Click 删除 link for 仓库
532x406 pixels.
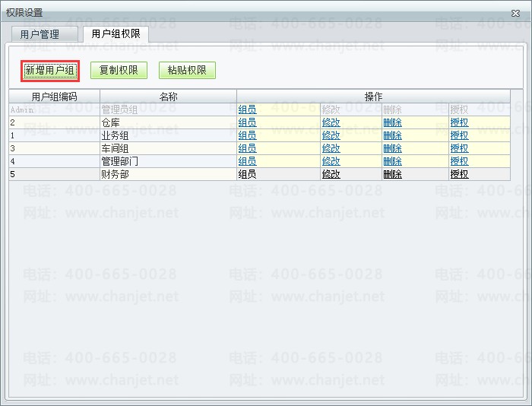coord(392,122)
